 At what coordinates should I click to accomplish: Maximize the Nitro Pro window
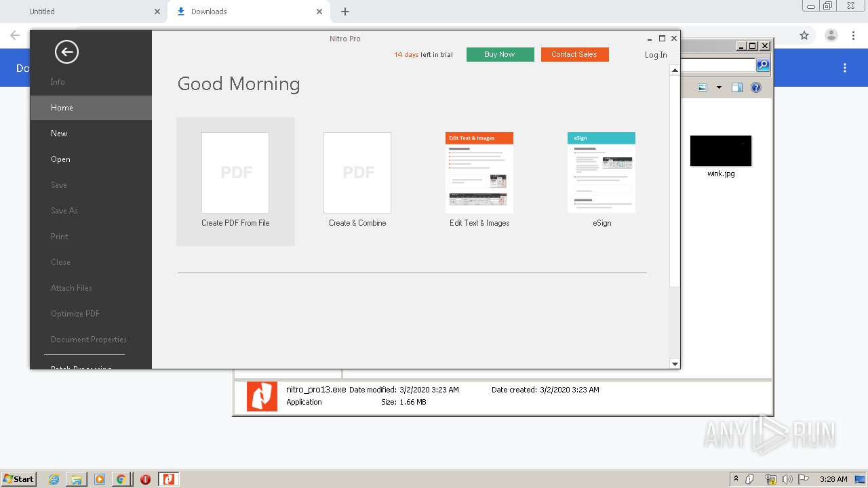pyautogui.click(x=662, y=39)
